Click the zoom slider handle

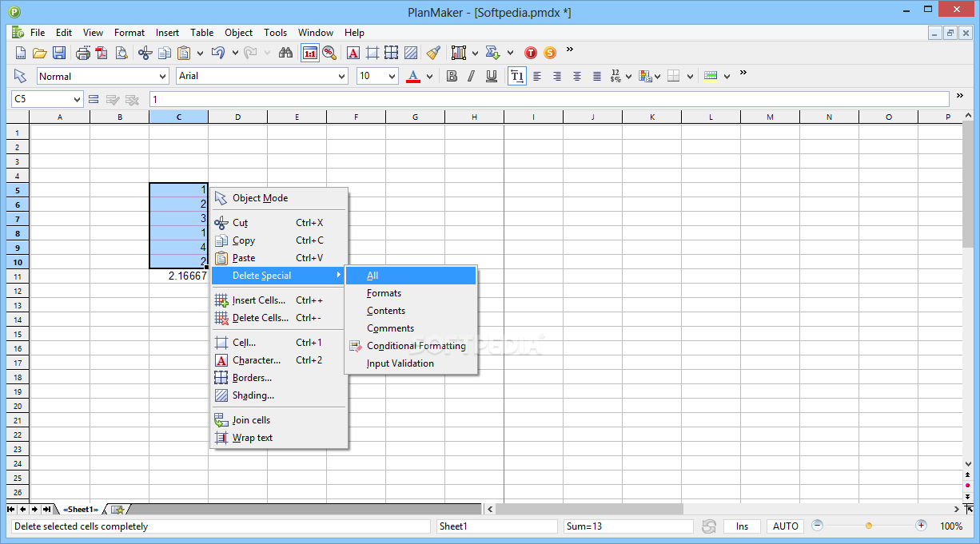(x=869, y=526)
